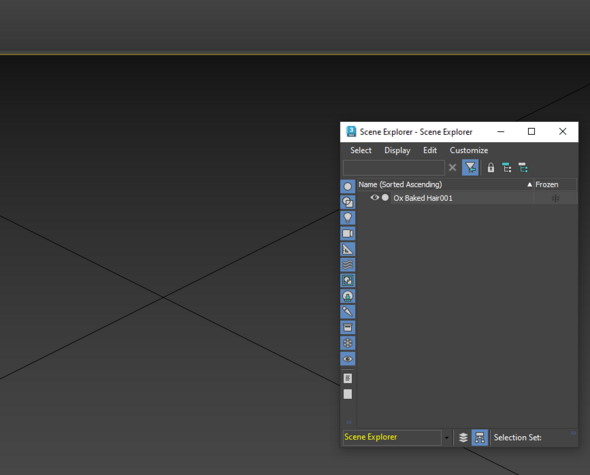Screen dimensions: 590x475
Task: Toggle the advanced filter funnel button
Action: click(x=470, y=167)
